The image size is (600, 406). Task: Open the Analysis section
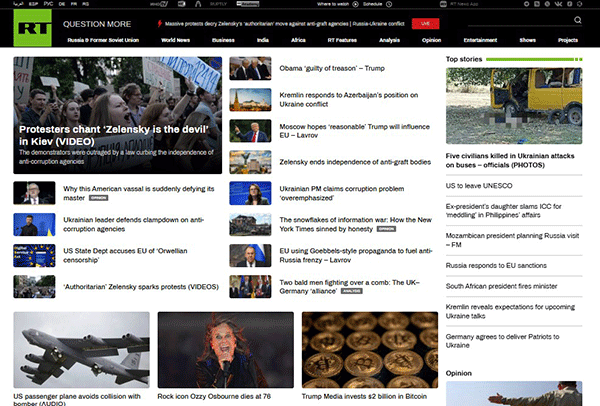pos(389,40)
